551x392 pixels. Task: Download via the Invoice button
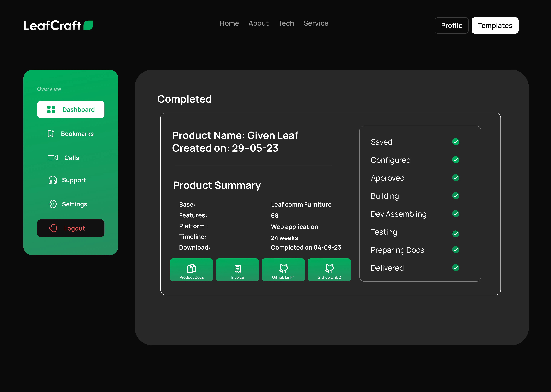(237, 270)
